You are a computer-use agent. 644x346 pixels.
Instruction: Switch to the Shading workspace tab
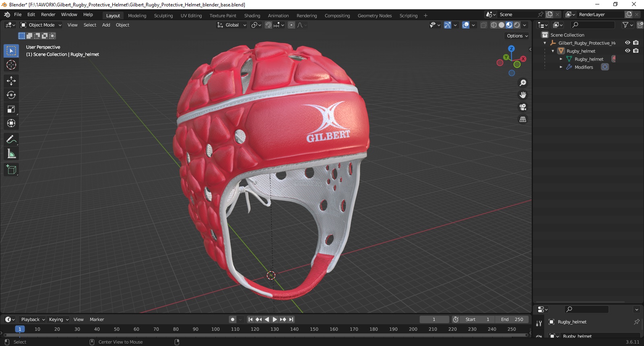click(252, 16)
